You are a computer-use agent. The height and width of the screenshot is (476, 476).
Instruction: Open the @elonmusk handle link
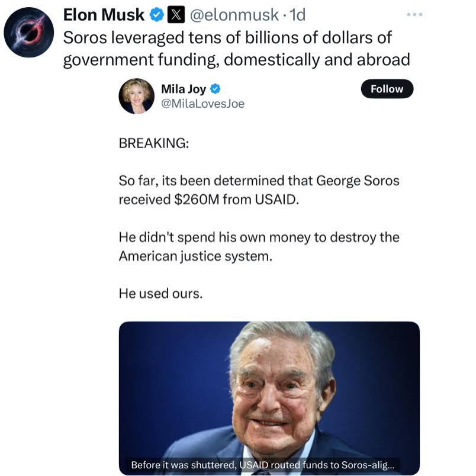point(233,14)
